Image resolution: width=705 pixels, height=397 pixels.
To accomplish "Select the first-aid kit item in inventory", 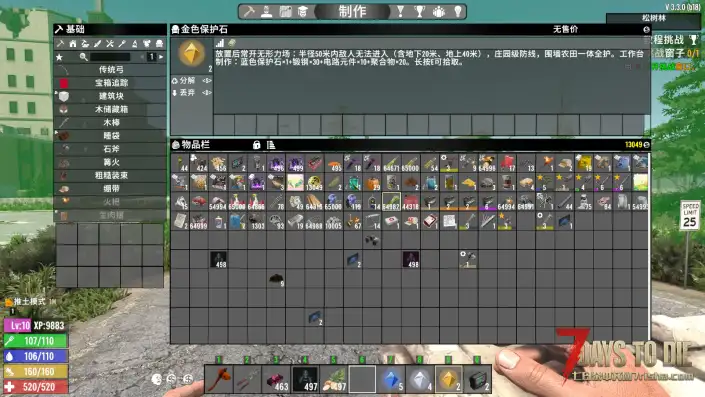I will click(391, 221).
